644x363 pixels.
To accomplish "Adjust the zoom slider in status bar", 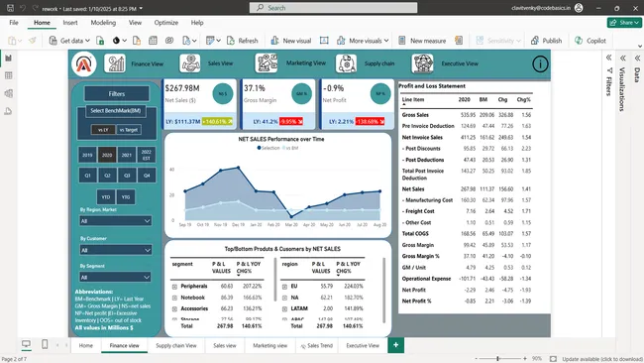I will click(497, 358).
